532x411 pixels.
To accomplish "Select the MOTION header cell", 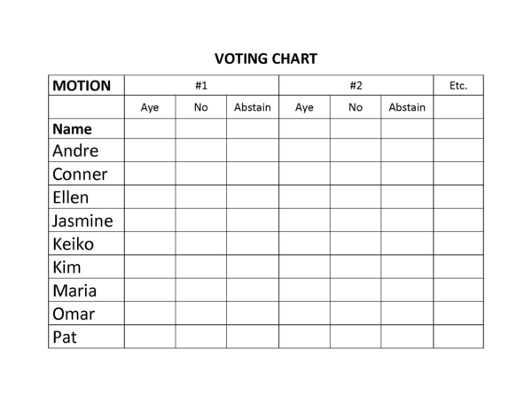I will pos(82,86).
